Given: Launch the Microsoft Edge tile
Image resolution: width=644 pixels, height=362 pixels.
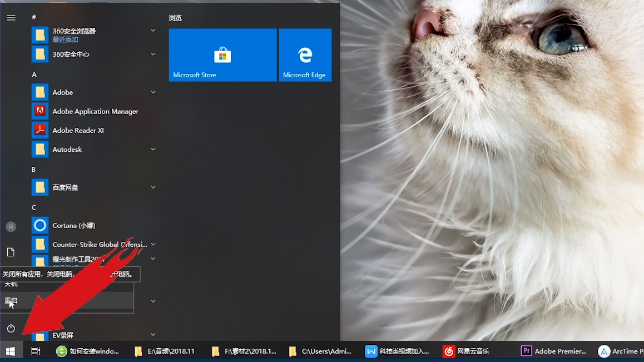Looking at the screenshot, I should 305,54.
